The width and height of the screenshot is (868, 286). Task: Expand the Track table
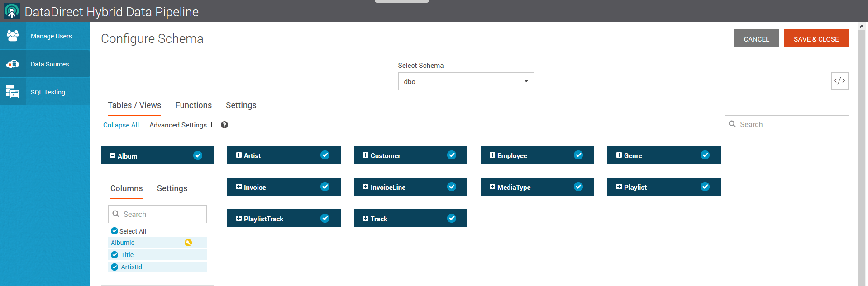tap(366, 218)
